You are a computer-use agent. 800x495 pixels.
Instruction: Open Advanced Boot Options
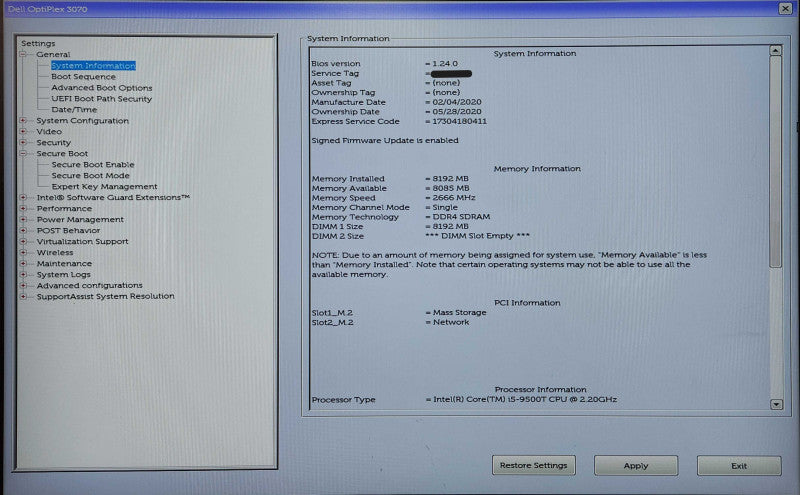tap(102, 88)
